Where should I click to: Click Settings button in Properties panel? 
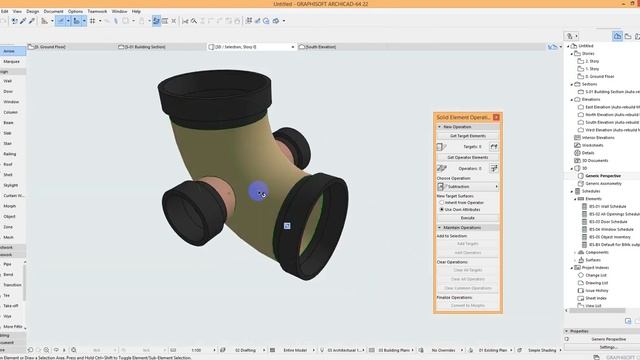point(608,347)
